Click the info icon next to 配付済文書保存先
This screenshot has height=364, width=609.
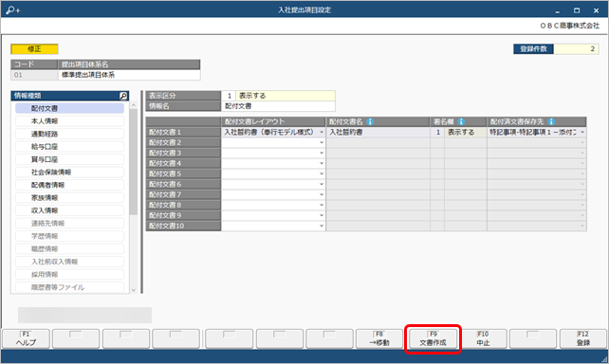[551, 121]
